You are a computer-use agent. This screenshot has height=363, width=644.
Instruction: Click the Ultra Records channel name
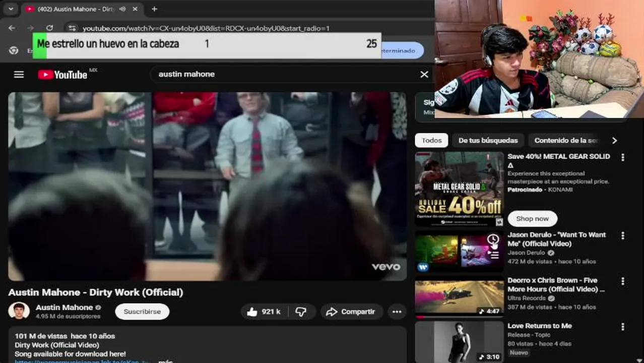(526, 298)
